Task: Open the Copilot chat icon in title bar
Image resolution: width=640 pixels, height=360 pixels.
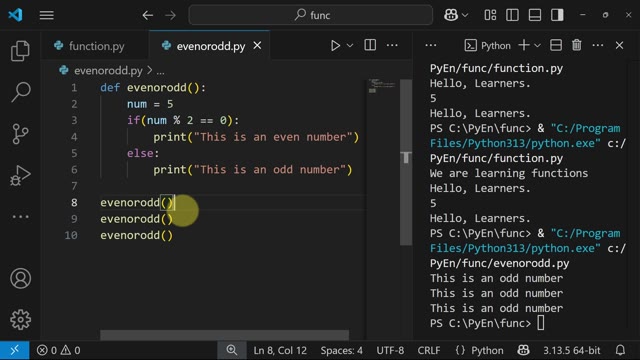Action: [x=451, y=15]
